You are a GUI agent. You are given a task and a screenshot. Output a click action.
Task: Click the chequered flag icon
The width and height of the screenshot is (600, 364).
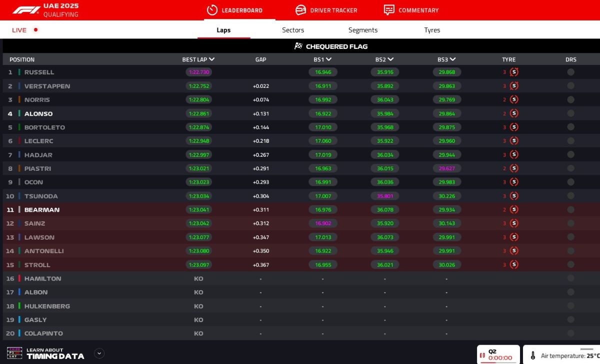click(x=298, y=46)
